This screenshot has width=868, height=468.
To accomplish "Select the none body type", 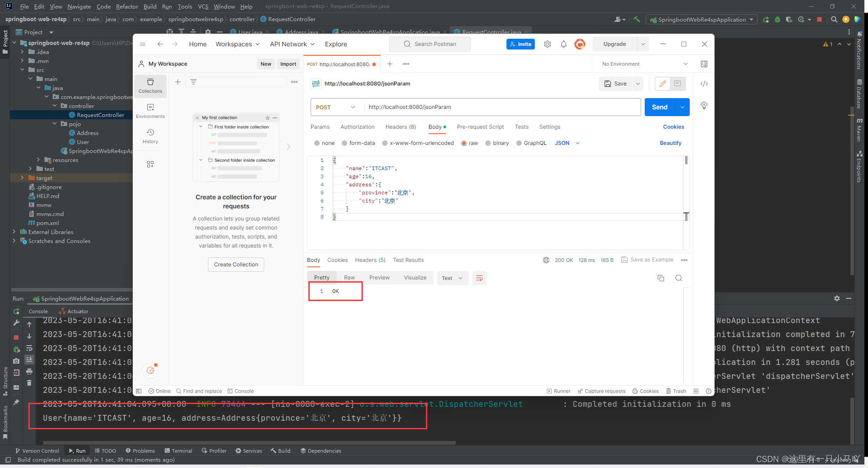I will pos(324,143).
